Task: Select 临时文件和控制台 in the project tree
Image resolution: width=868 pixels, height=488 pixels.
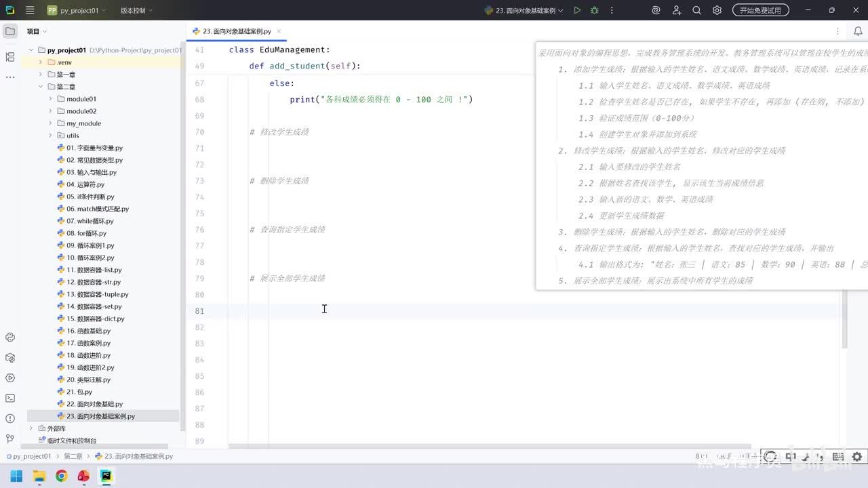Action: 66,441
